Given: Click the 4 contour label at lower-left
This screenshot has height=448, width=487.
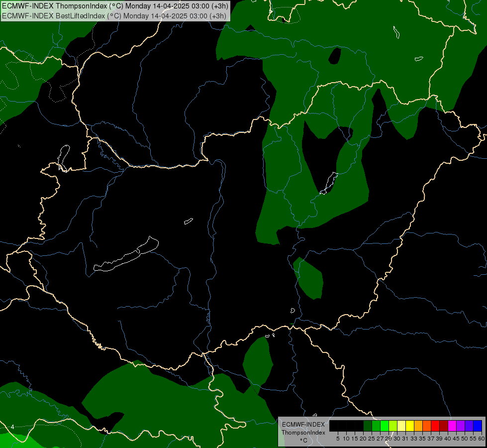Looking at the screenshot, I should [x=12, y=427].
